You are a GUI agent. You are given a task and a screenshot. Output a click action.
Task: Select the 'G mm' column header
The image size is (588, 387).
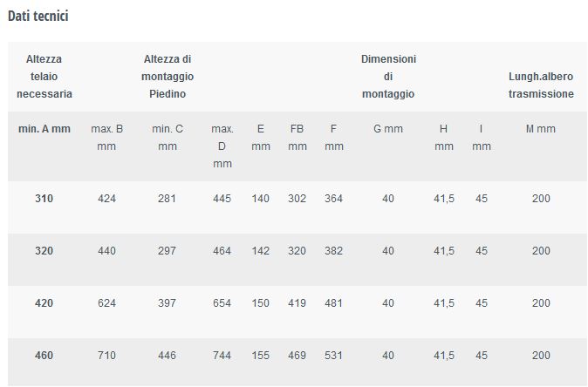388,129
